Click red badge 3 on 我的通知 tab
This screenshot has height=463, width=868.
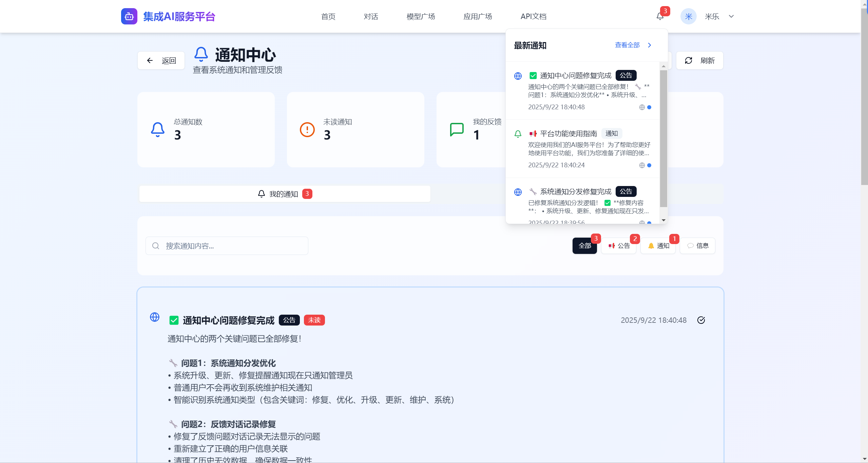click(307, 194)
